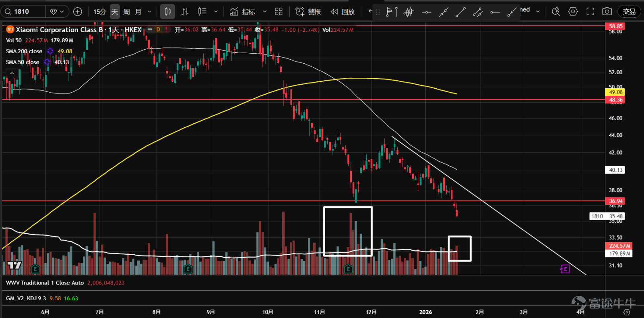
Task: Expand the time interval dropdown chevron
Action: coord(150,12)
